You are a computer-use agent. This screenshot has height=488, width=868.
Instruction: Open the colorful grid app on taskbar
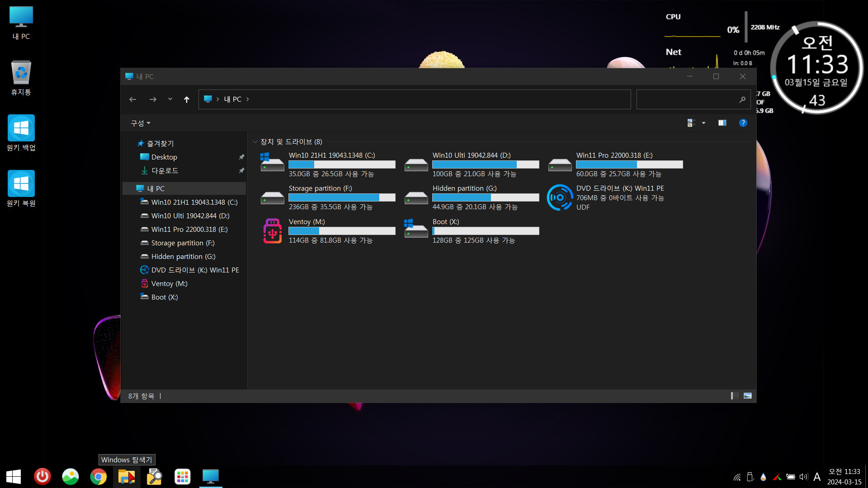click(183, 477)
